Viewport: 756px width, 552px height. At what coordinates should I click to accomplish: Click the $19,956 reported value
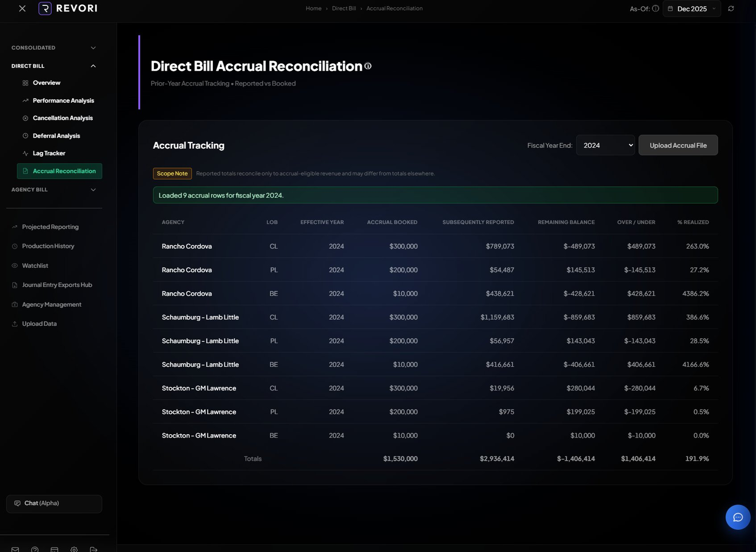pos(502,388)
